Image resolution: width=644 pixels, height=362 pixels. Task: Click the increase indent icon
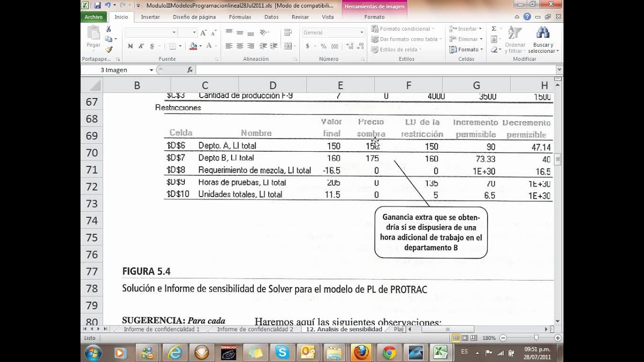274,46
